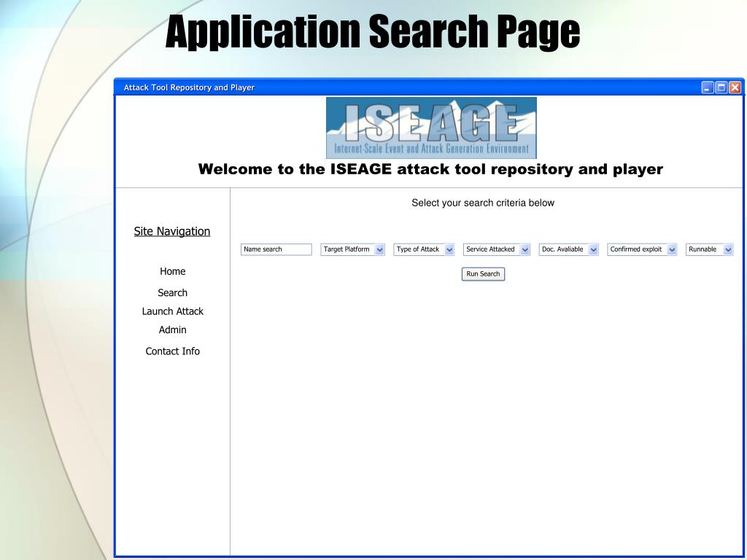Image resolution: width=747 pixels, height=560 pixels.
Task: Open the Admin navigation link
Action: tap(172, 330)
